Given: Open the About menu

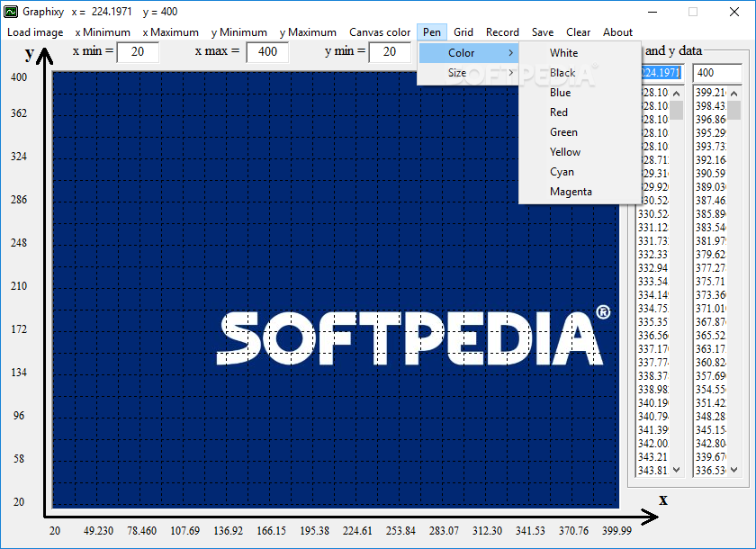Looking at the screenshot, I should 617,32.
